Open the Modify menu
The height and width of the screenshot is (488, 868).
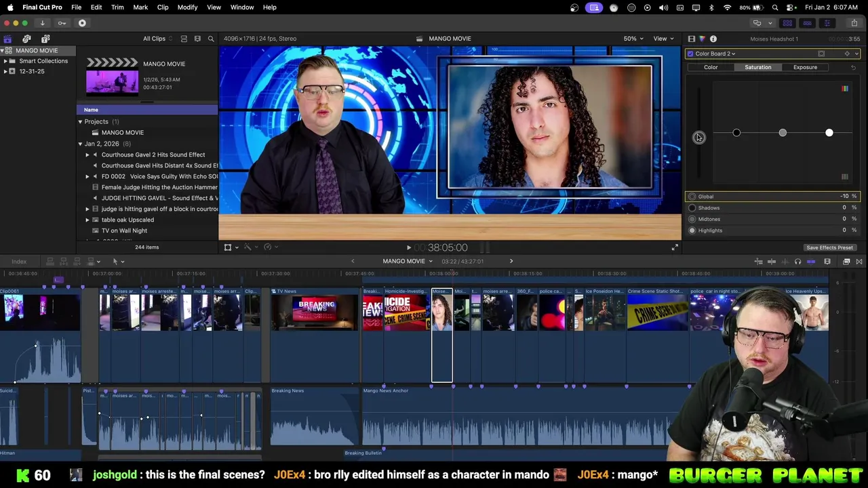187,7
